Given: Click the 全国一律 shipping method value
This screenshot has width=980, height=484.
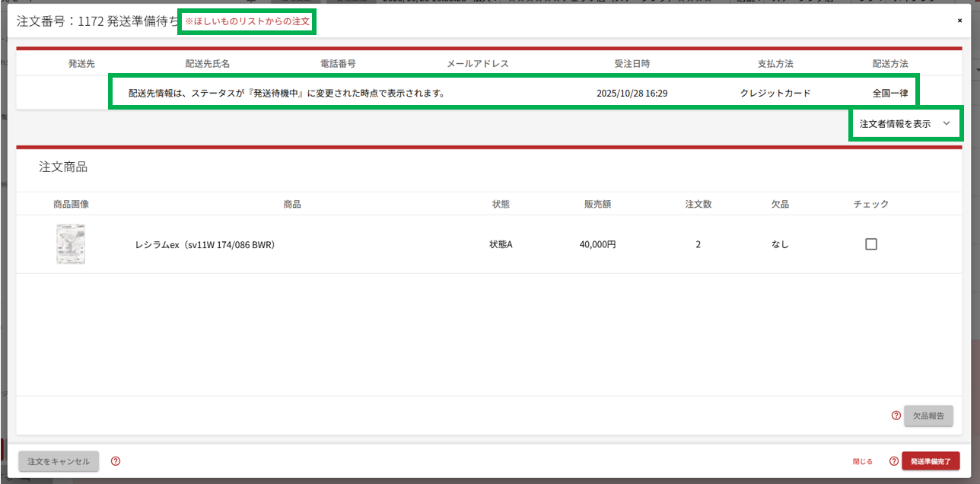Looking at the screenshot, I should 889,94.
